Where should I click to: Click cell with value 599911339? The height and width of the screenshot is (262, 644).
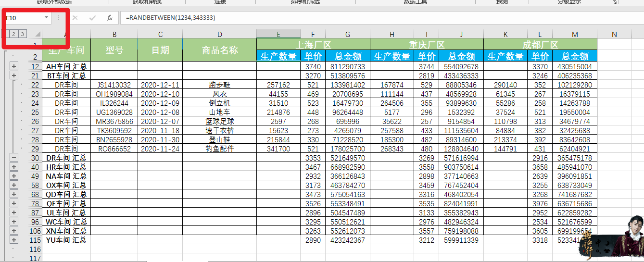(461, 240)
